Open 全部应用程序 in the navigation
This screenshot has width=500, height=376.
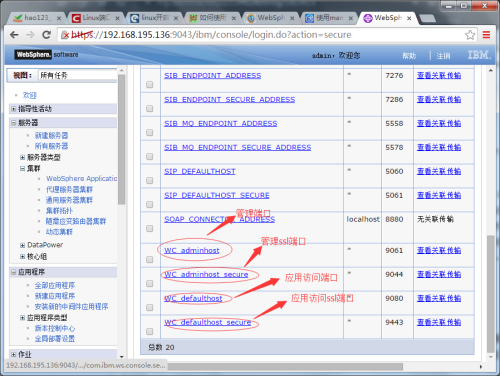(x=55, y=286)
